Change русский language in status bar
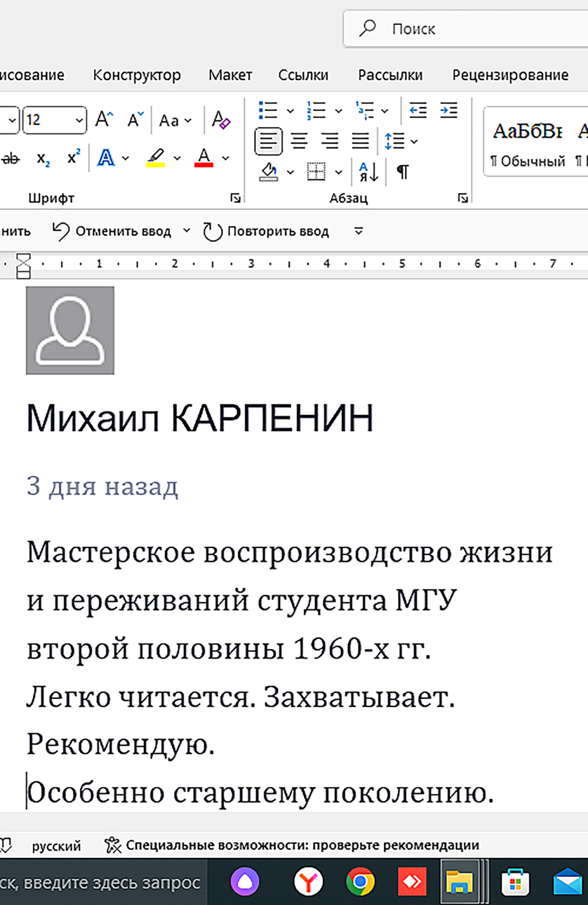Image resolution: width=588 pixels, height=905 pixels. (56, 846)
